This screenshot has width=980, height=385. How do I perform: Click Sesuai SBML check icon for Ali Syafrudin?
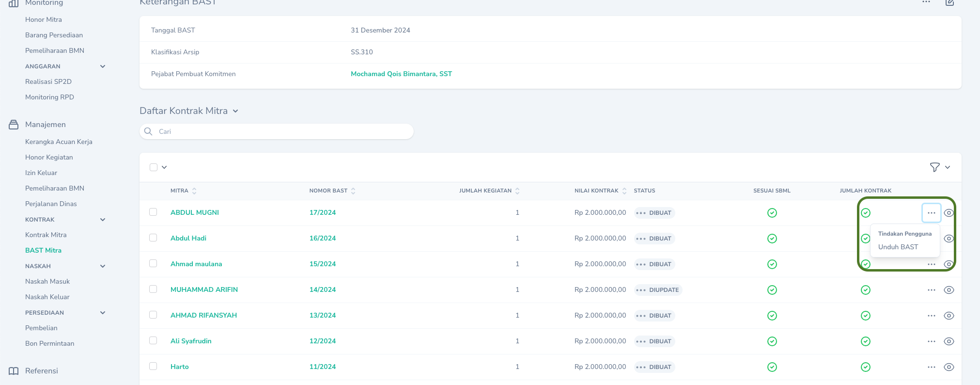click(x=772, y=341)
